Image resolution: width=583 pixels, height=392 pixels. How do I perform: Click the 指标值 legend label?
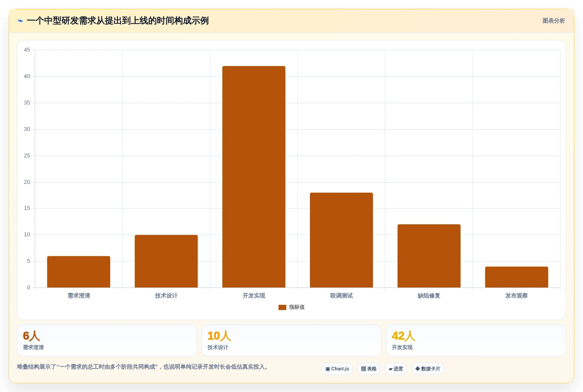(x=297, y=307)
